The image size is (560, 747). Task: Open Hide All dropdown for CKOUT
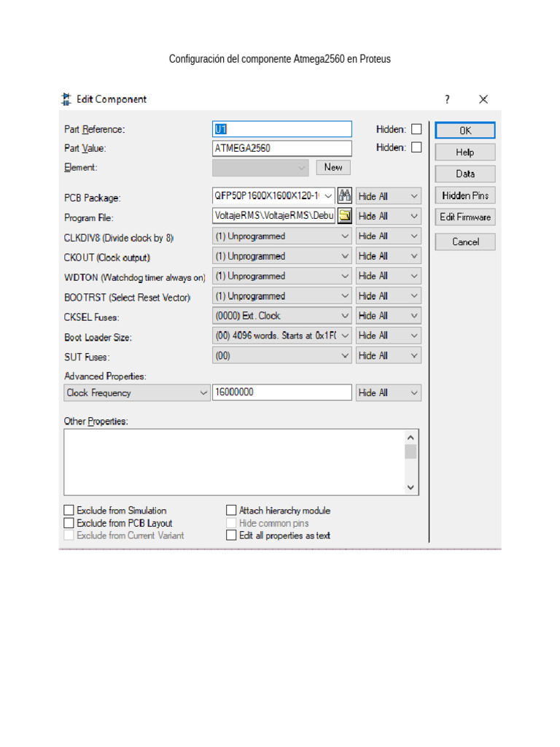tap(388, 256)
